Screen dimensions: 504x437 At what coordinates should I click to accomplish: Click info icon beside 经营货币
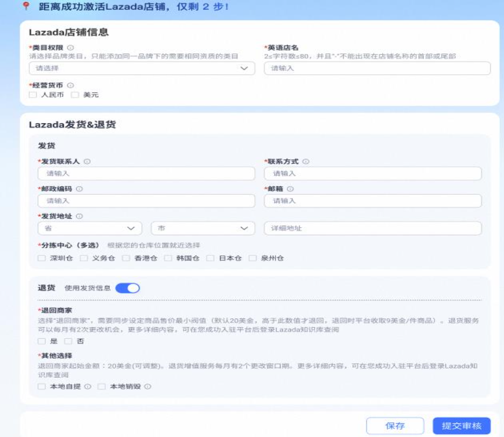(x=70, y=85)
